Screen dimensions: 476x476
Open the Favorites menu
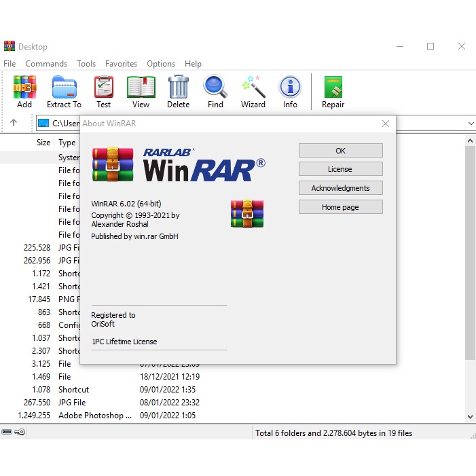(121, 64)
